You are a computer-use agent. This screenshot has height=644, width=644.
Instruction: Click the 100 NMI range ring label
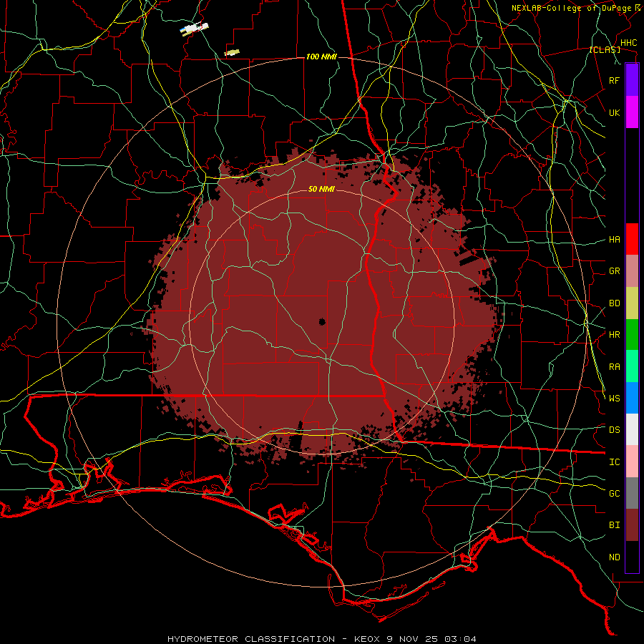(x=321, y=57)
